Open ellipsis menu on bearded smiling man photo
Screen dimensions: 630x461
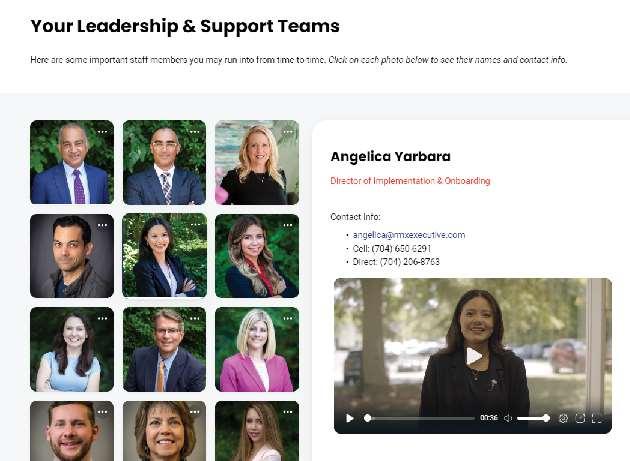pyautogui.click(x=102, y=412)
